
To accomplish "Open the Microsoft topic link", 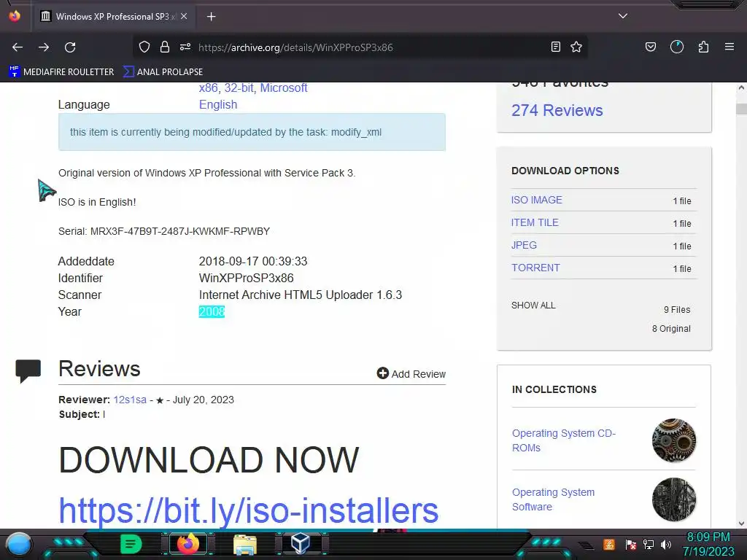I will 284,88.
